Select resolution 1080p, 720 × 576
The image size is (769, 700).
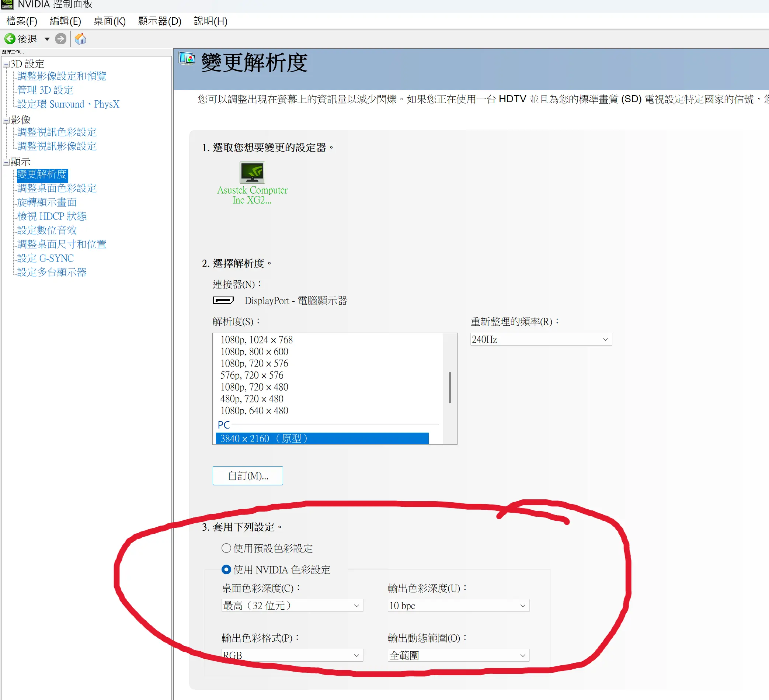click(254, 363)
